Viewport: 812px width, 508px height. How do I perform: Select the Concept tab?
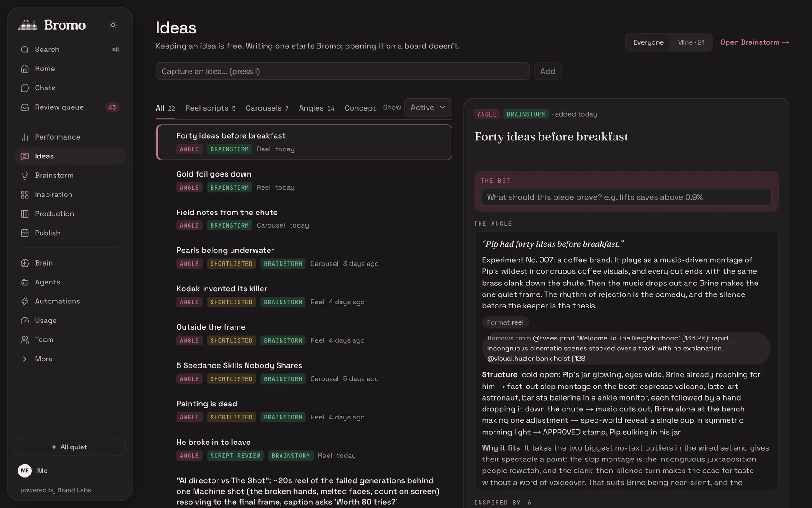(360, 108)
